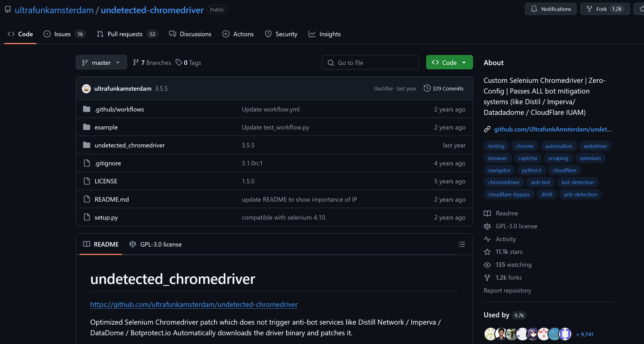The width and height of the screenshot is (644, 344).
Task: Click the Go to file search field
Action: coord(370,62)
